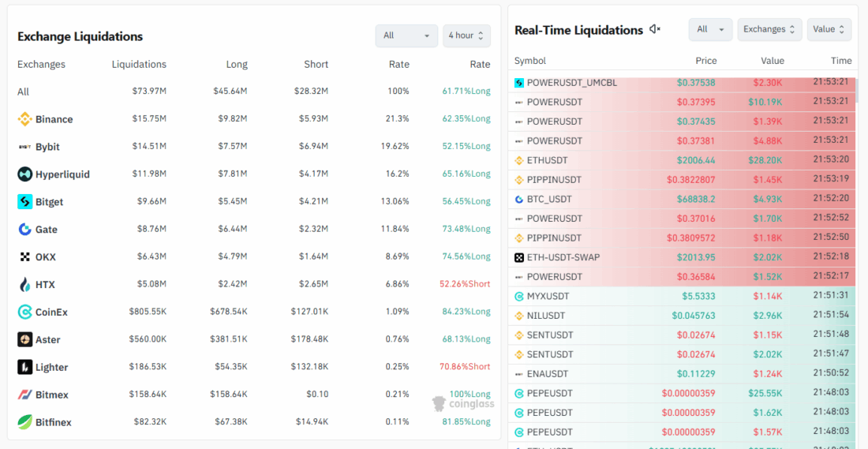Click the Bybit exchange logo icon
Viewport: 868px width, 449px height.
pos(25,147)
